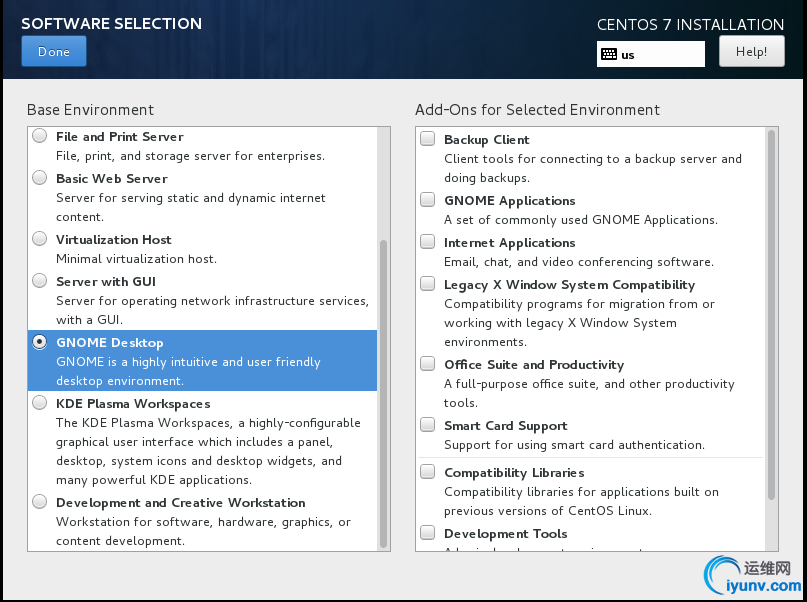Viewport: 807px width, 602px height.
Task: Select File and Print Server environment
Action: coord(39,136)
